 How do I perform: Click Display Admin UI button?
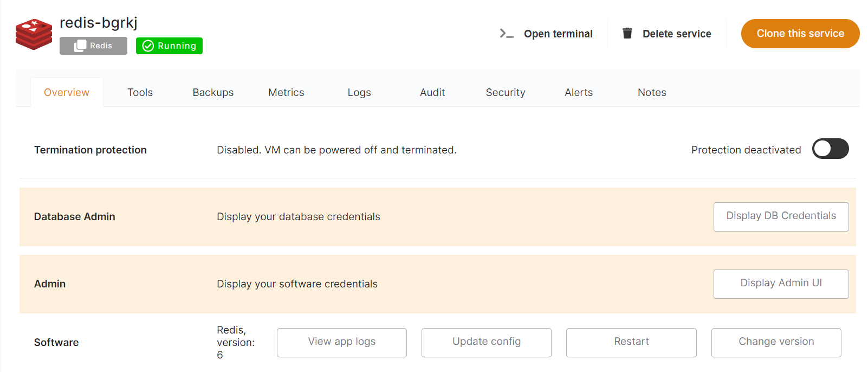click(781, 284)
